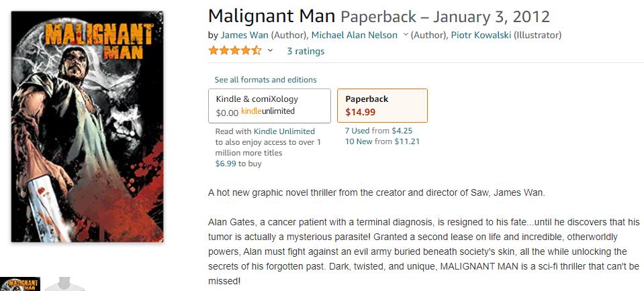
Task: Expand the ratings breakdown chevron beside stars
Action: tap(271, 51)
